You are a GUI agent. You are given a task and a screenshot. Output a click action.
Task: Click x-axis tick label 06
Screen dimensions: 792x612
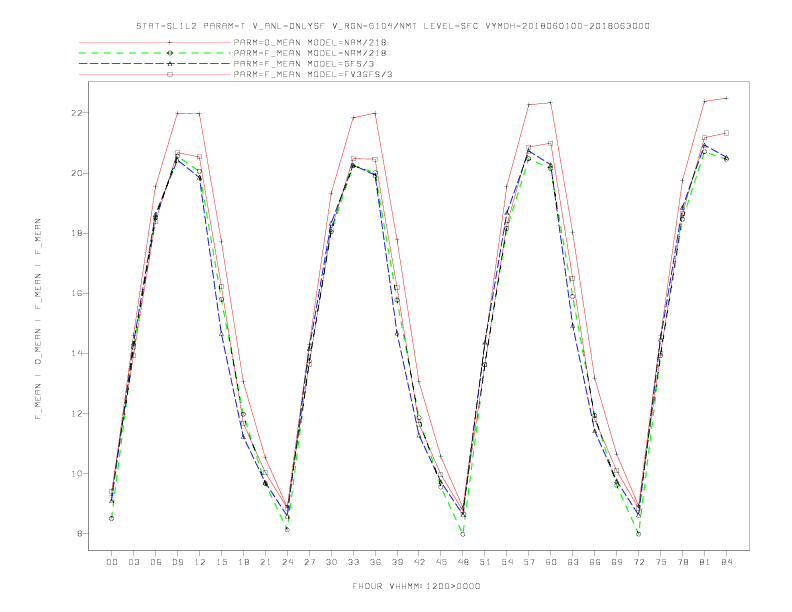[x=156, y=562]
